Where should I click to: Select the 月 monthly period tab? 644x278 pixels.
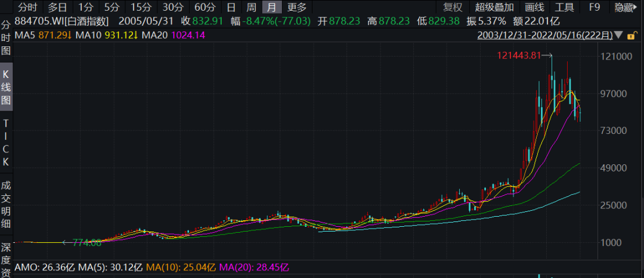[271, 7]
